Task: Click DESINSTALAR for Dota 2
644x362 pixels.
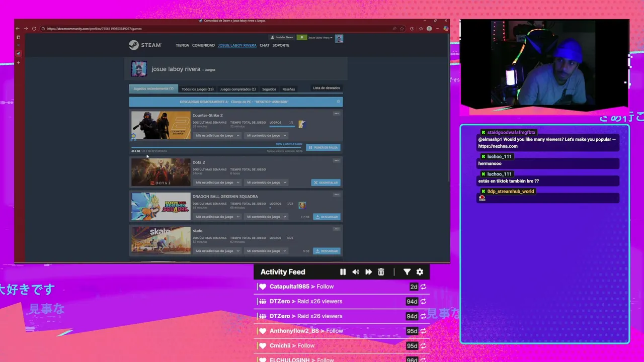Action: point(326,183)
